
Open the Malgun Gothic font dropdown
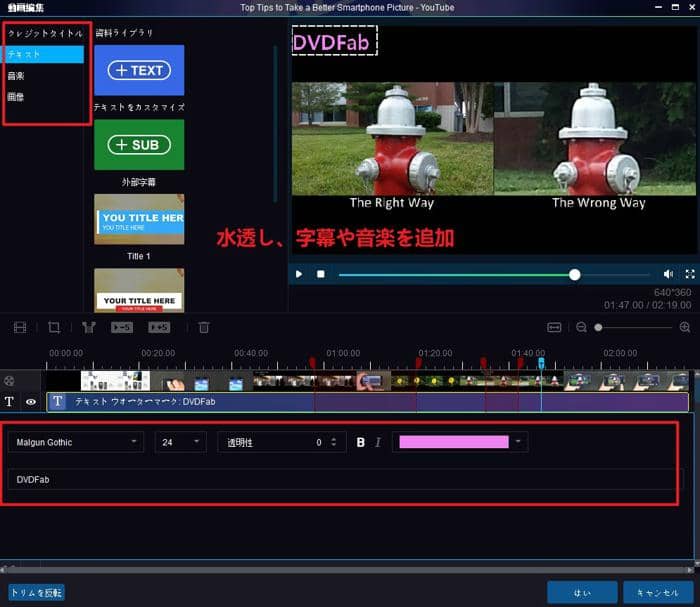pyautogui.click(x=76, y=442)
